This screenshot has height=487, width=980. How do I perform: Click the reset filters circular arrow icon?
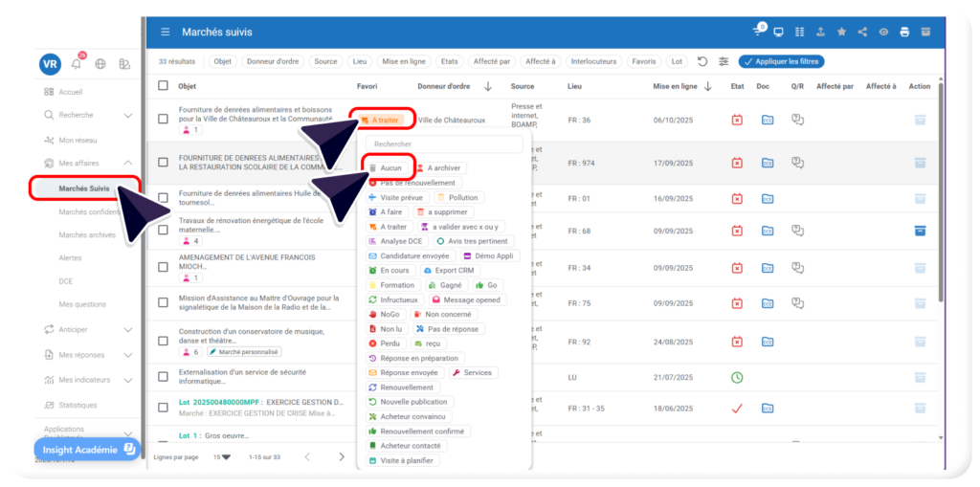[x=702, y=61]
